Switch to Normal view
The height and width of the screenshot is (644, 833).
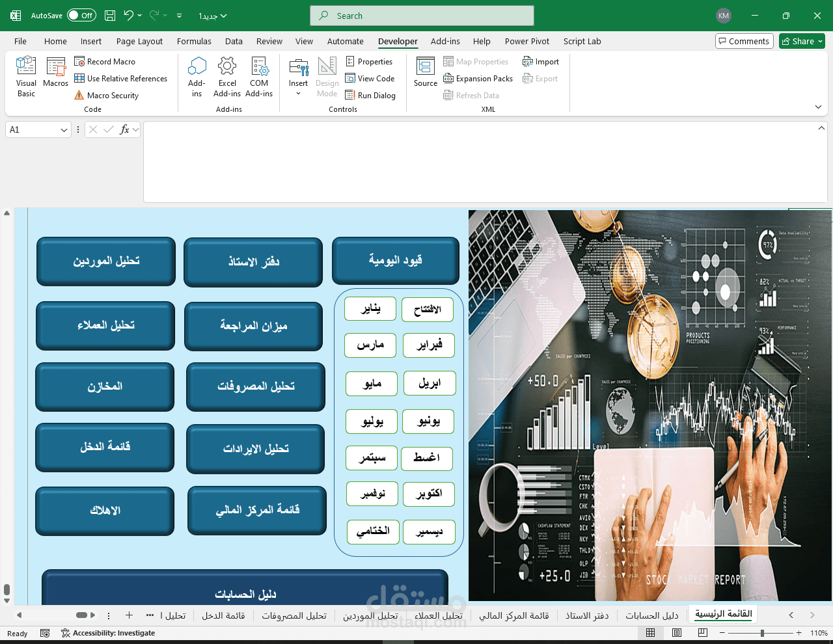coord(651,632)
